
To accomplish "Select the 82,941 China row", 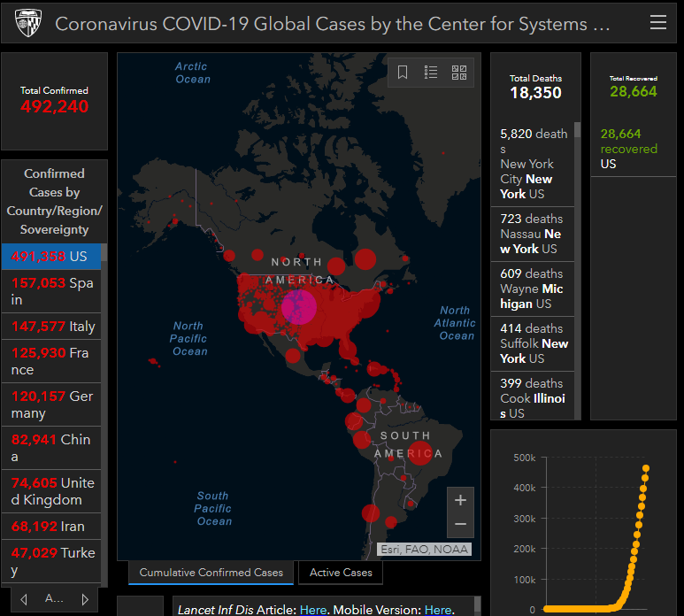I will pyautogui.click(x=51, y=448).
